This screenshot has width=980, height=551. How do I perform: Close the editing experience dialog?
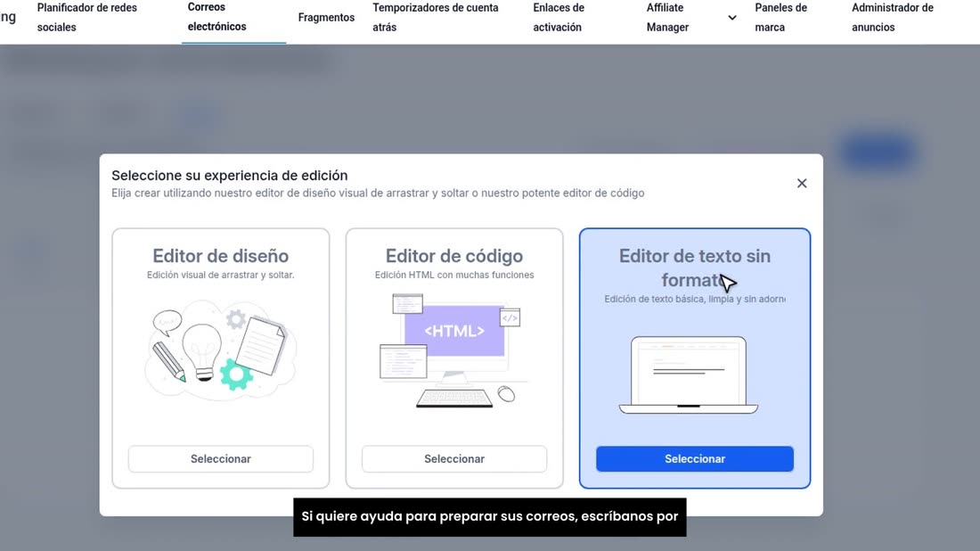tap(802, 184)
